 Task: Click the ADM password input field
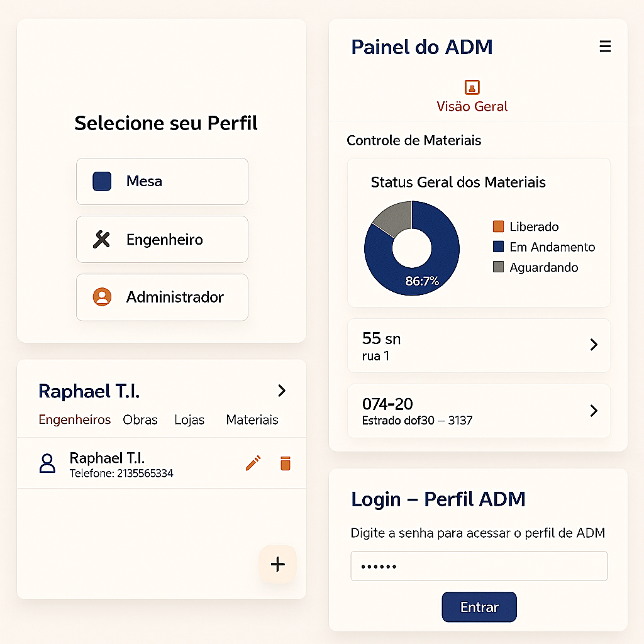pos(479,565)
